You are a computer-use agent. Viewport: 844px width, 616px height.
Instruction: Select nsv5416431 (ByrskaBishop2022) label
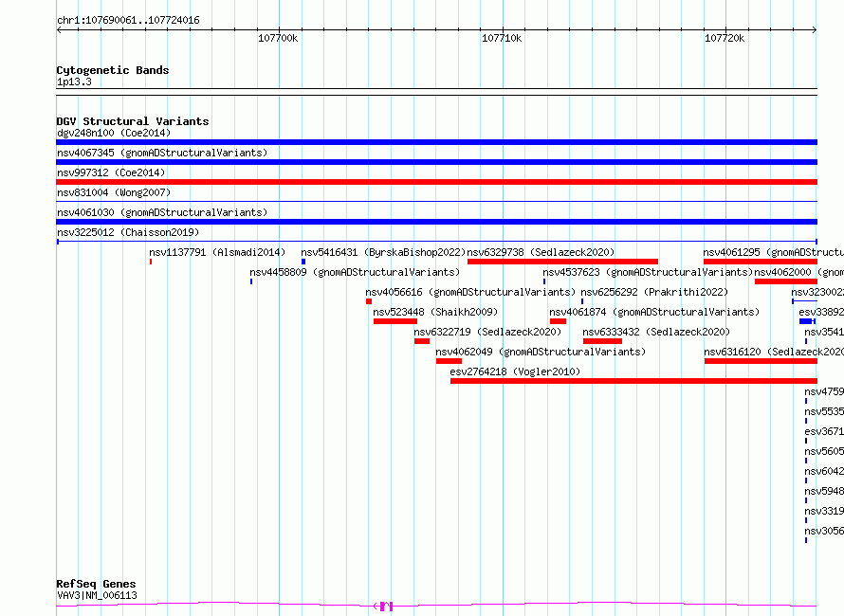383,252
